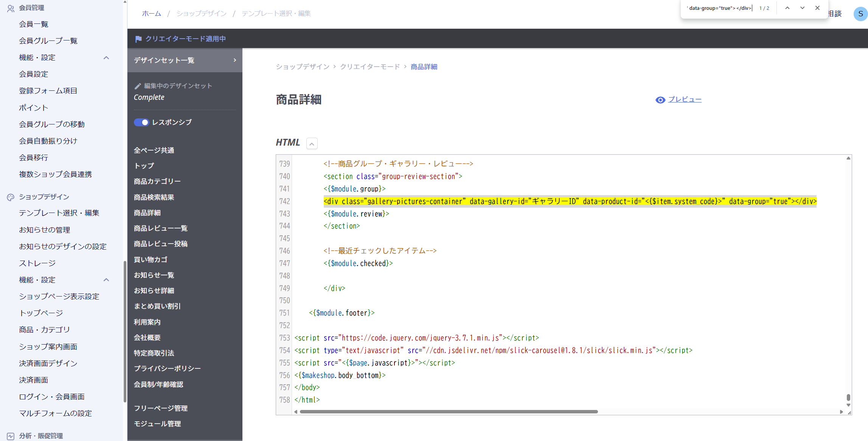The image size is (868, 441).
Task: Close the find-in-page bar
Action: (817, 8)
